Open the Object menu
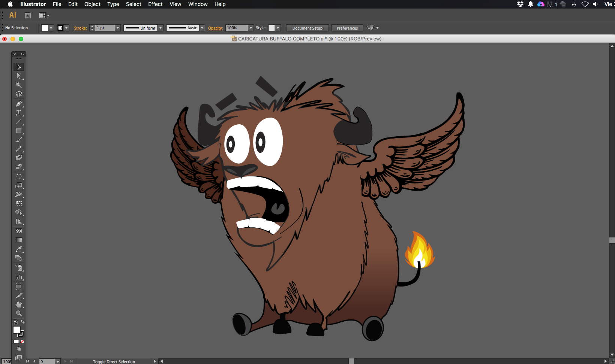 point(92,4)
